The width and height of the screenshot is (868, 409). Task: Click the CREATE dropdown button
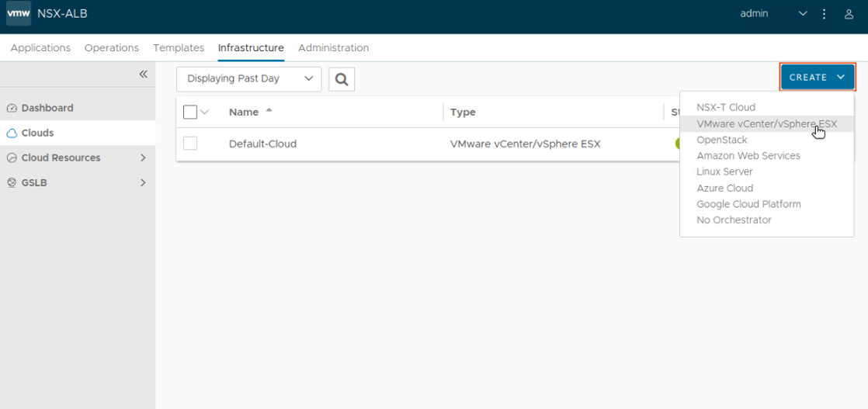point(818,78)
